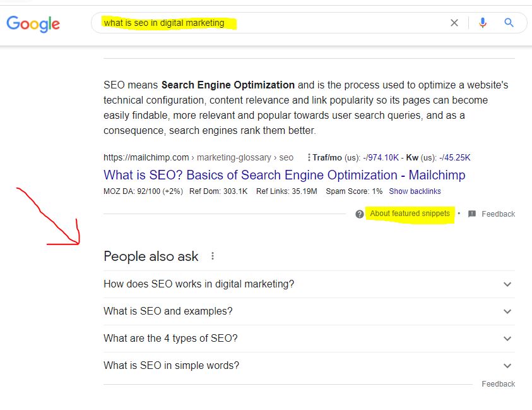Expand 'What is SEO in simple words?' chevron
This screenshot has width=532, height=410.
point(507,366)
